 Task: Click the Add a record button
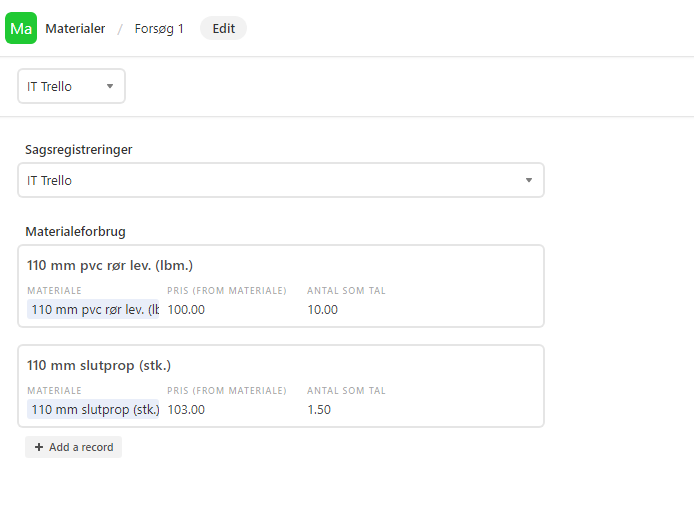point(73,447)
